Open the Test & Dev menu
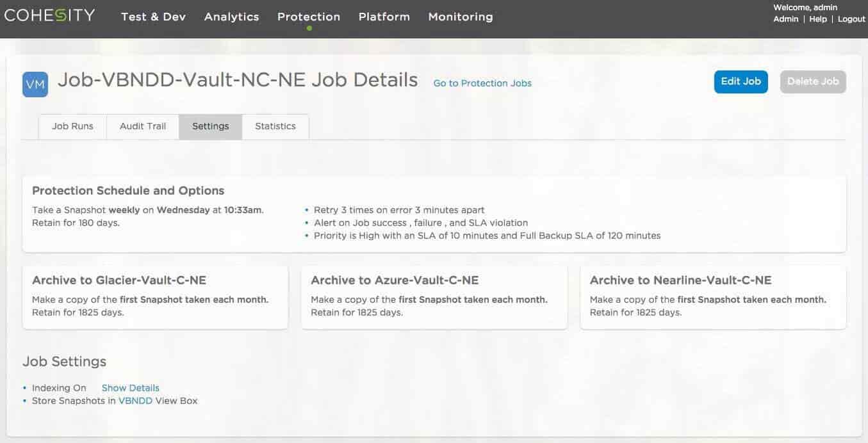The image size is (868, 443). point(153,17)
